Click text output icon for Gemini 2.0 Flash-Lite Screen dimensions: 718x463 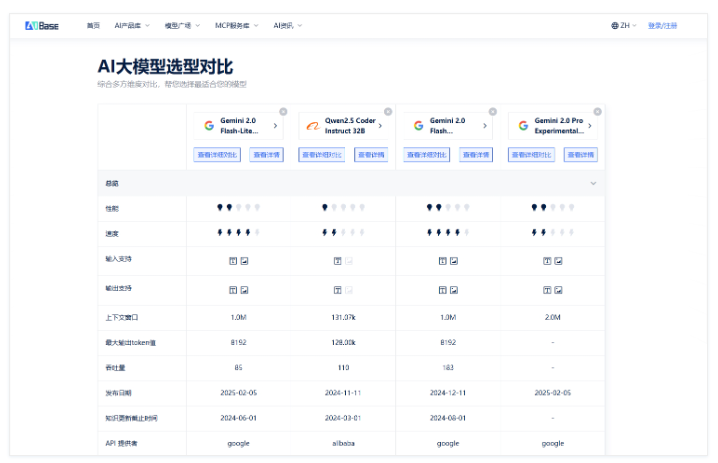point(233,290)
